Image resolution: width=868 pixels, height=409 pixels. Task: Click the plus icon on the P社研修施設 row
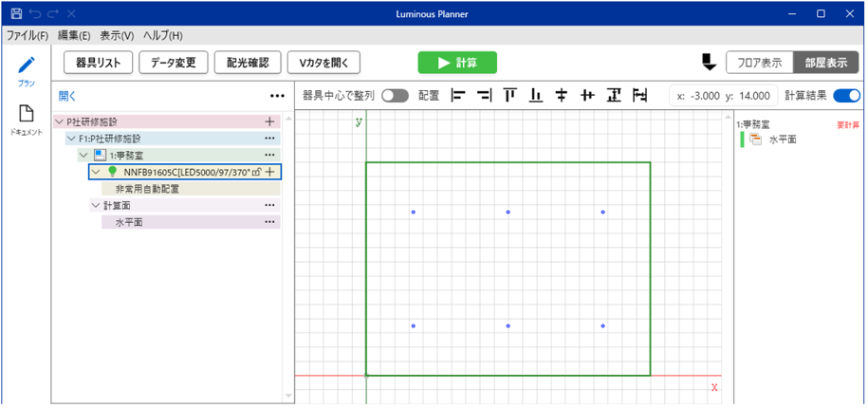269,121
